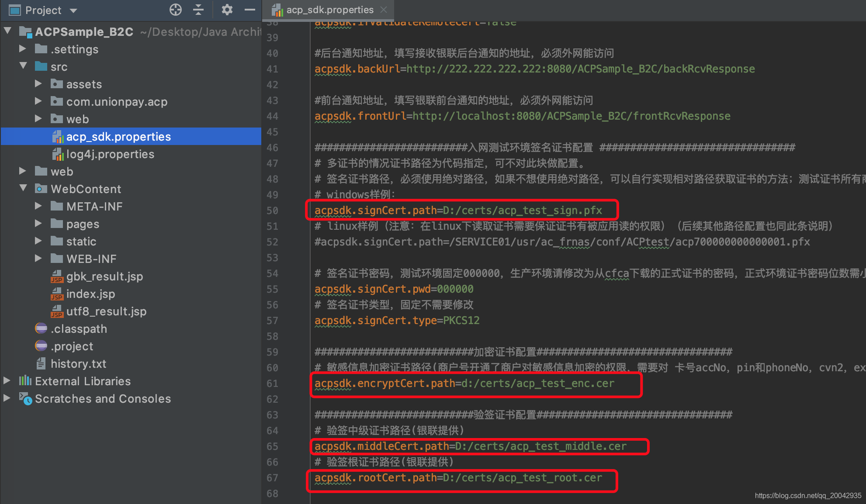866x504 pixels.
Task: Click the locate/select opened file target icon
Action: click(176, 10)
